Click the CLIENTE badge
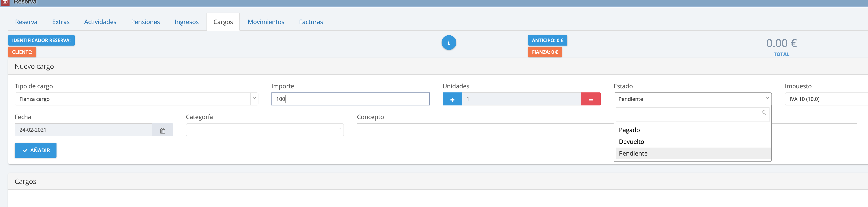Screen dimensions: 868x207 (x=22, y=52)
